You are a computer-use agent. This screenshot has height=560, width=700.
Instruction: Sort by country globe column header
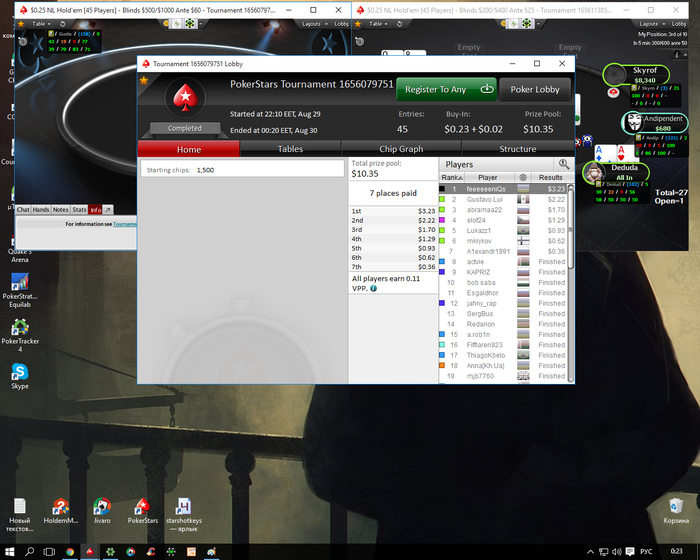523,177
